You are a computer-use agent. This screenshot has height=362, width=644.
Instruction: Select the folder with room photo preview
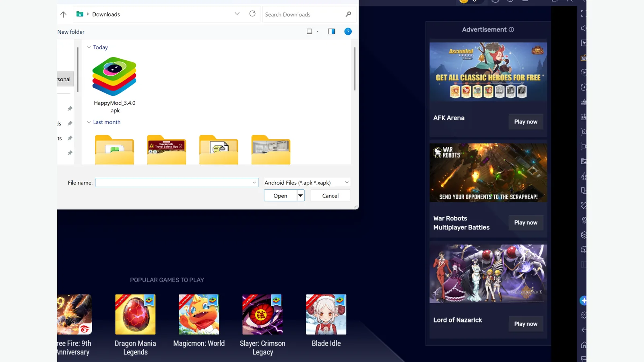(271, 150)
